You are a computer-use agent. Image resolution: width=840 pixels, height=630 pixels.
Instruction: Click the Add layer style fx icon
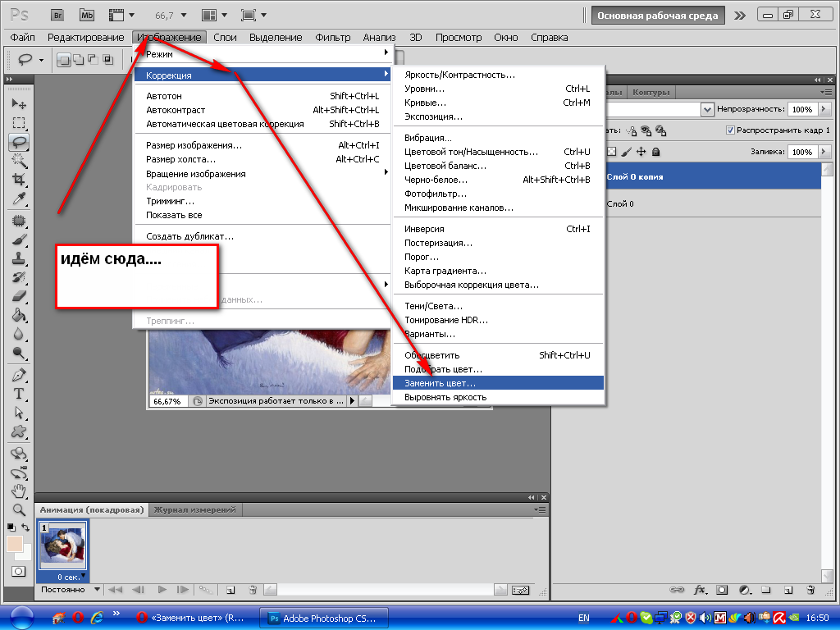click(701, 590)
